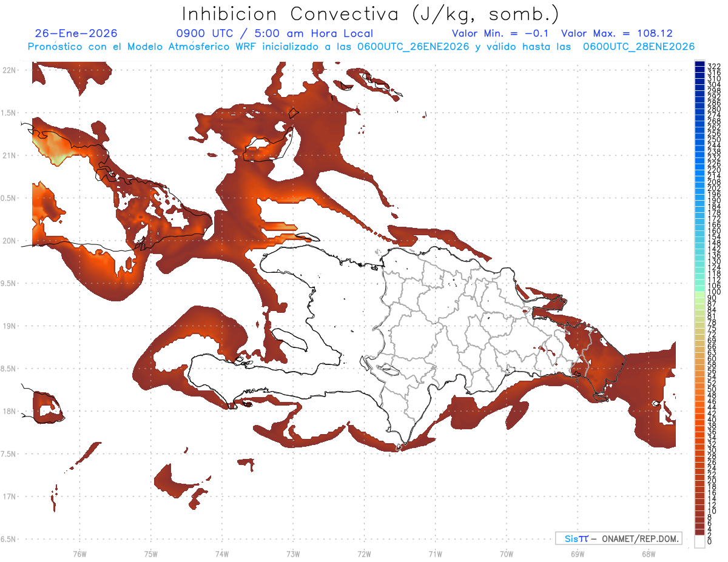Click the "71W" longitude label
This screenshot has height=562, width=728.
click(435, 554)
